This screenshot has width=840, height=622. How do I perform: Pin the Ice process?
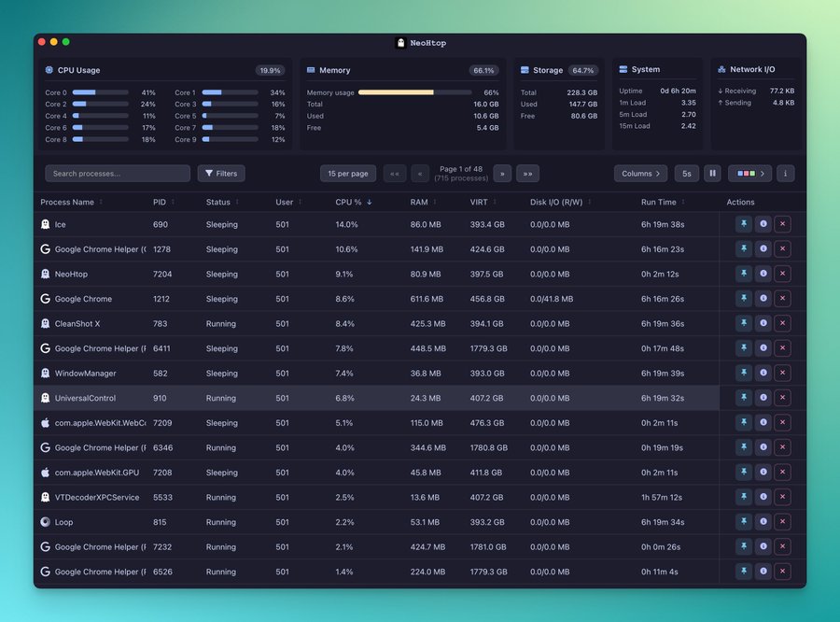coord(743,224)
